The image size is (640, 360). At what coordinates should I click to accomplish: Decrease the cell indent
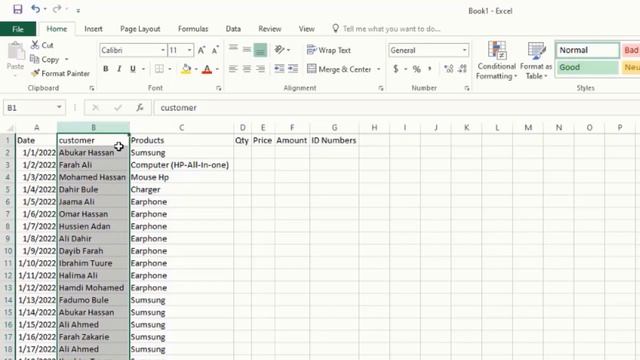(279, 69)
